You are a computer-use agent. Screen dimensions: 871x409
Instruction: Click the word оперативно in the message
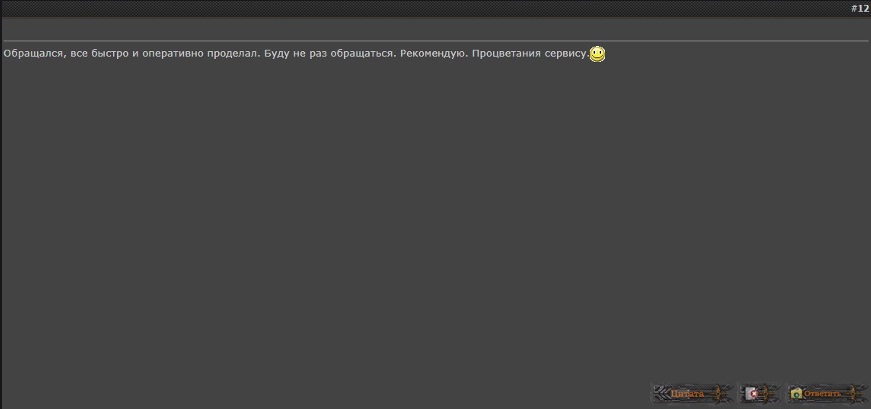coord(173,54)
